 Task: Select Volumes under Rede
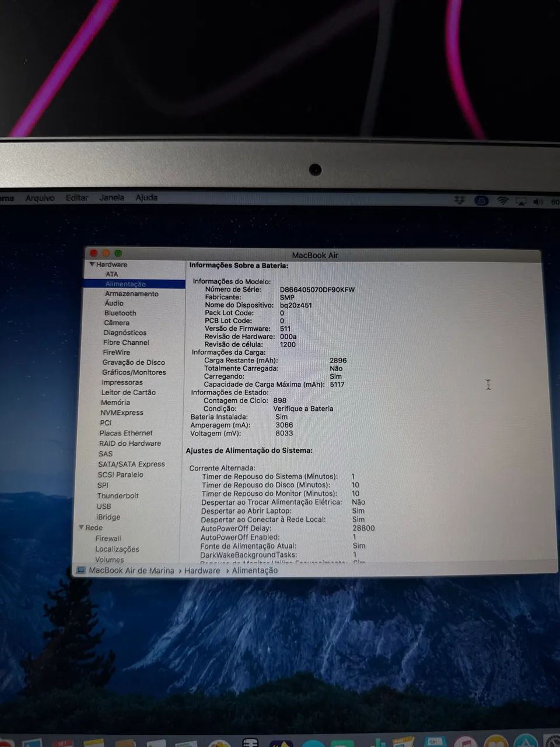[x=110, y=560]
